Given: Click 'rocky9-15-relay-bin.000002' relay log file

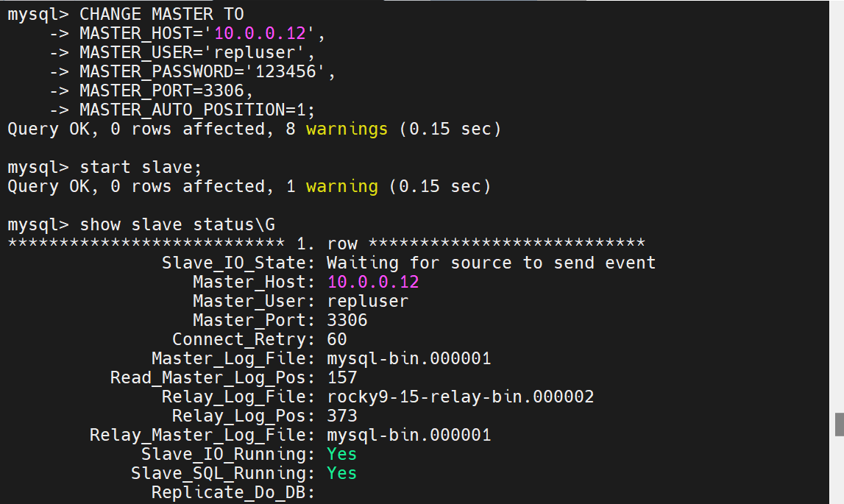Looking at the screenshot, I should (x=460, y=397).
